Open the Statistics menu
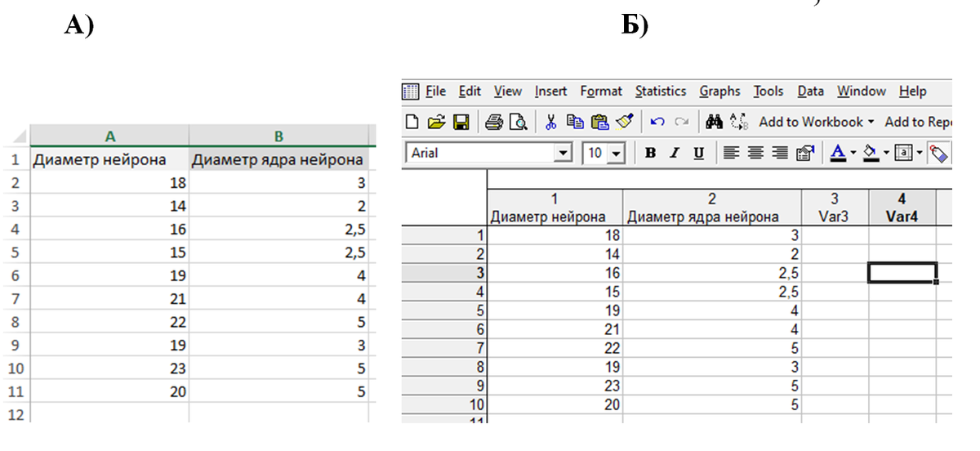The height and width of the screenshot is (451, 980). coord(661,92)
